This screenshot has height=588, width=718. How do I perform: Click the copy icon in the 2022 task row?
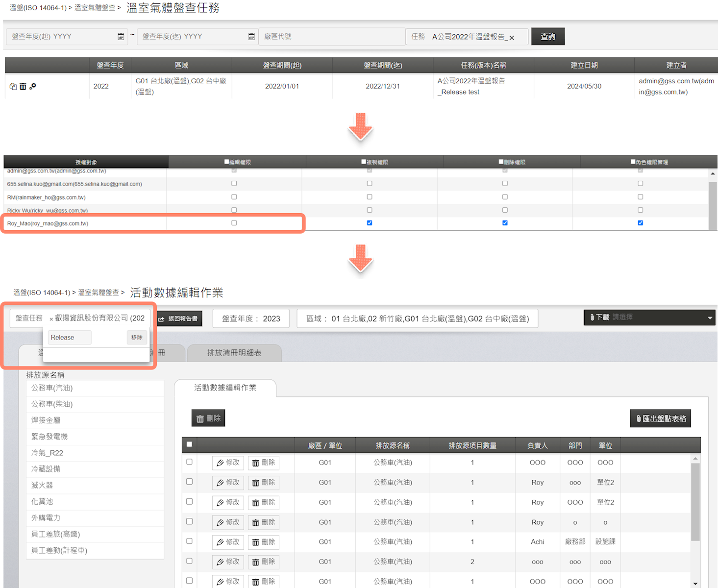point(13,87)
